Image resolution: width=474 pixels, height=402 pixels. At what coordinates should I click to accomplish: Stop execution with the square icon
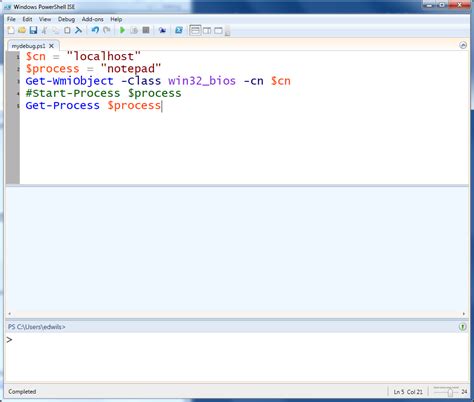pos(146,30)
